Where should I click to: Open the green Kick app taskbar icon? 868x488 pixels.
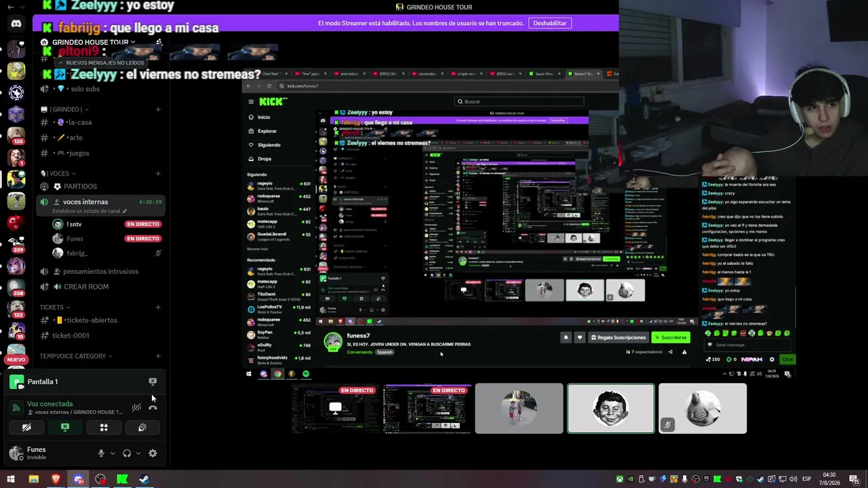122,479
